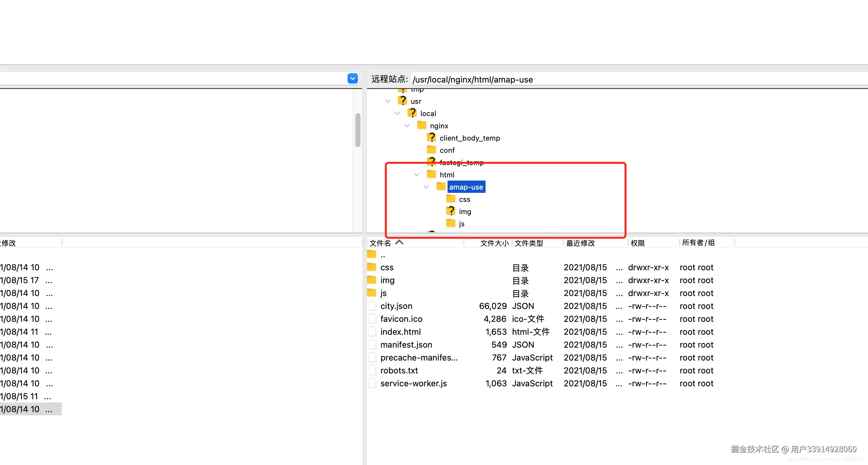Viewport: 868px width, 465px height.
Task: Select the amap-use tree item
Action: [466, 187]
